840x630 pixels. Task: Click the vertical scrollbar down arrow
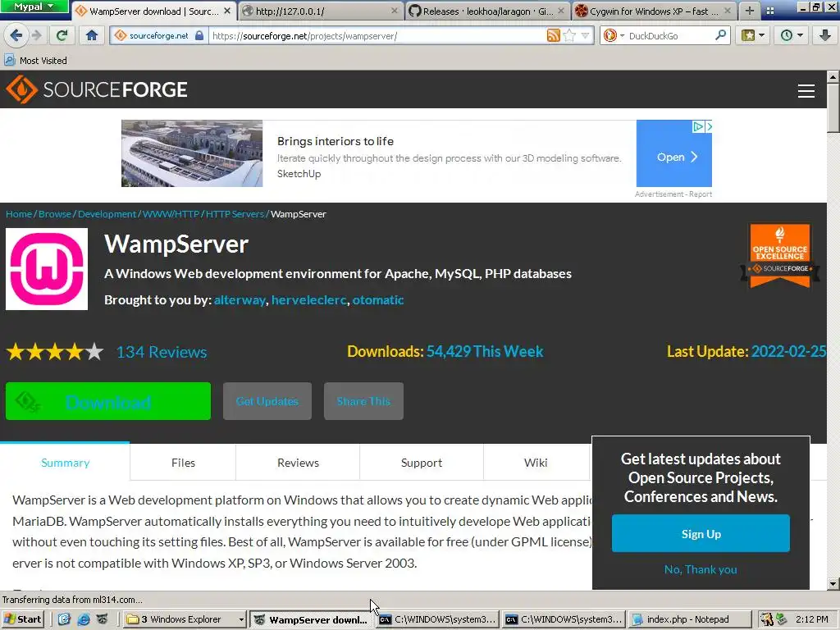[833, 584]
